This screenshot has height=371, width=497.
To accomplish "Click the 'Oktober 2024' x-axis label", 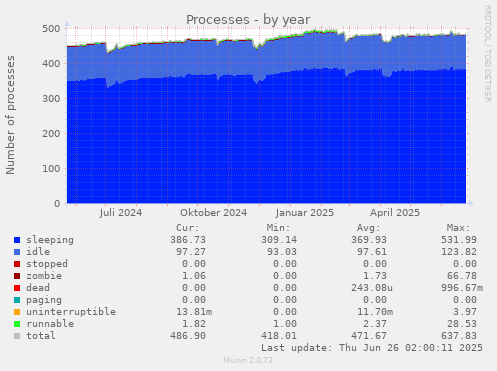I will 214,213.
